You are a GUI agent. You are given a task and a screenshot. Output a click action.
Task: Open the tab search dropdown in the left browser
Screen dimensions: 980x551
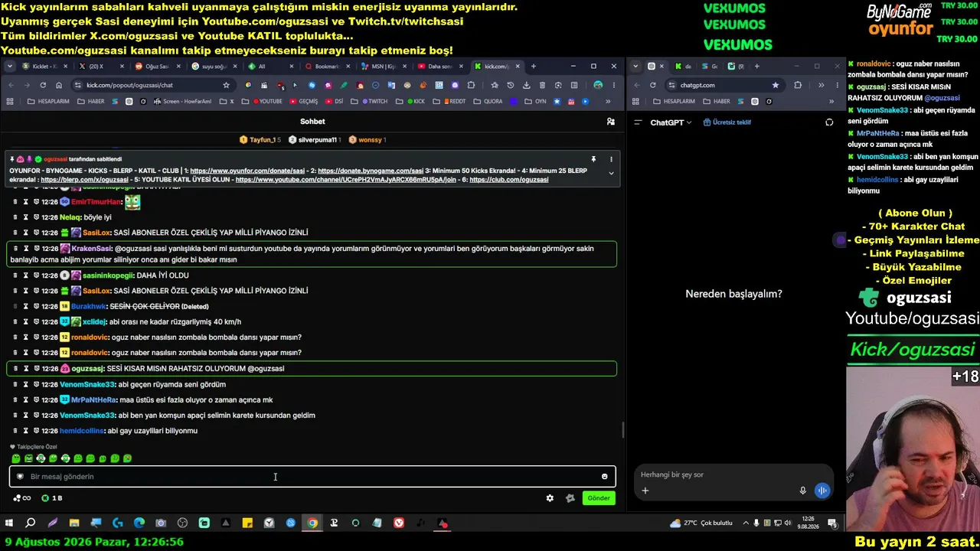[x=10, y=67]
